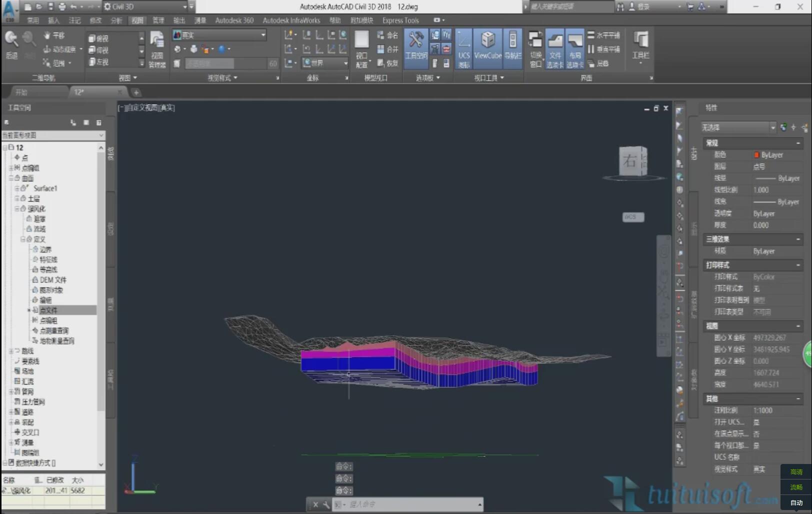Toggle the UCS icon display button
812x514 pixels.
coord(463,48)
